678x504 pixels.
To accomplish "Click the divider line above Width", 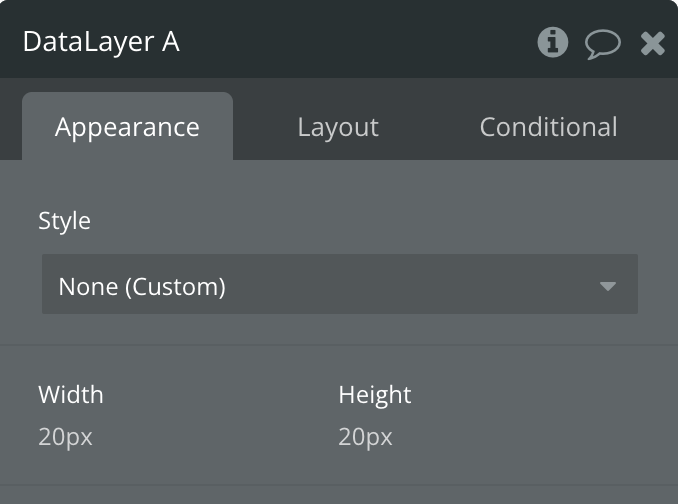I will (339, 346).
